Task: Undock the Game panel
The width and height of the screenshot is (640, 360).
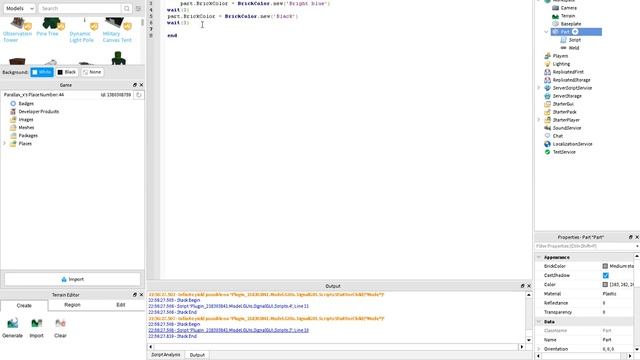Action: [x=135, y=85]
